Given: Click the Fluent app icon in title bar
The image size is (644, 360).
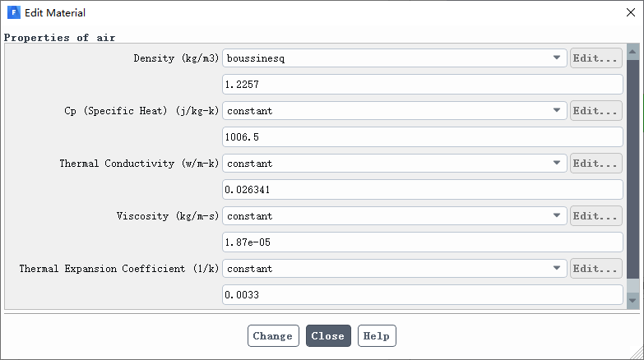Looking at the screenshot, I should [13, 12].
